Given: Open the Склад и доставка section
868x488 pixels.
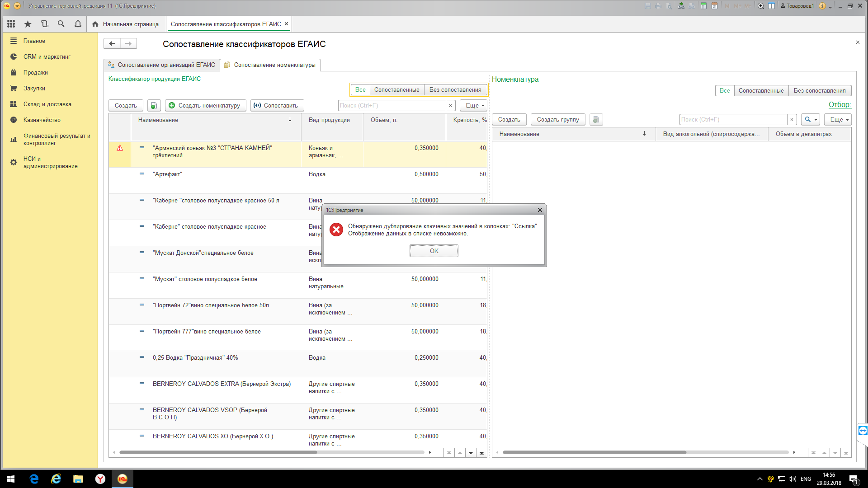Looking at the screenshot, I should [47, 104].
